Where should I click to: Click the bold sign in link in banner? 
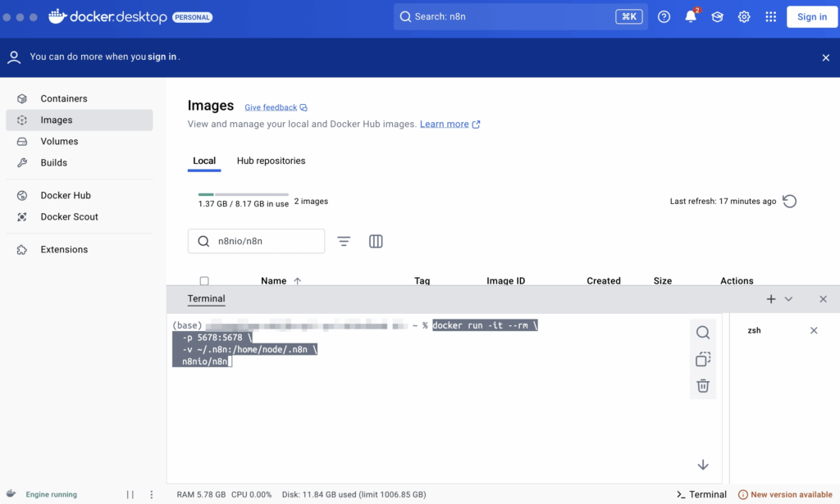pos(162,57)
